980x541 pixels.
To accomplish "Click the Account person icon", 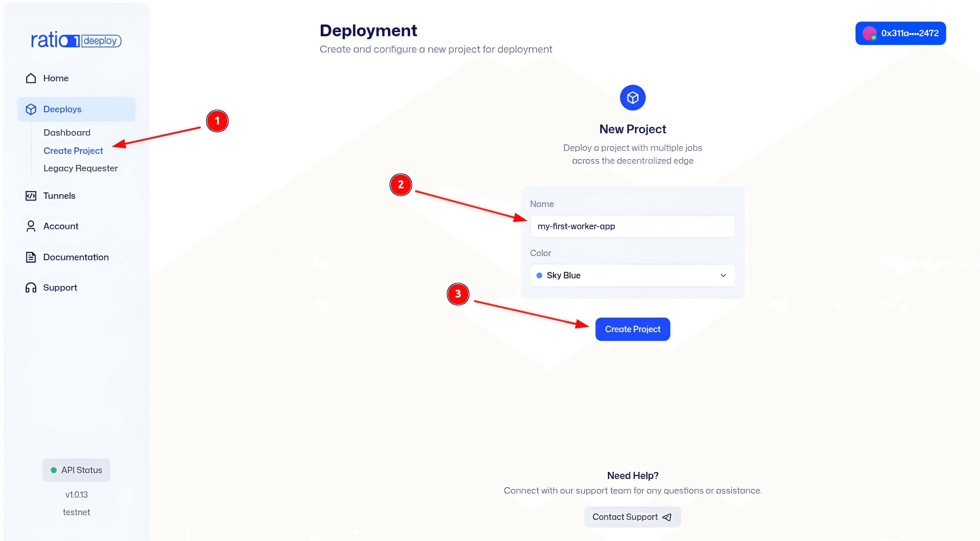I will pos(31,226).
